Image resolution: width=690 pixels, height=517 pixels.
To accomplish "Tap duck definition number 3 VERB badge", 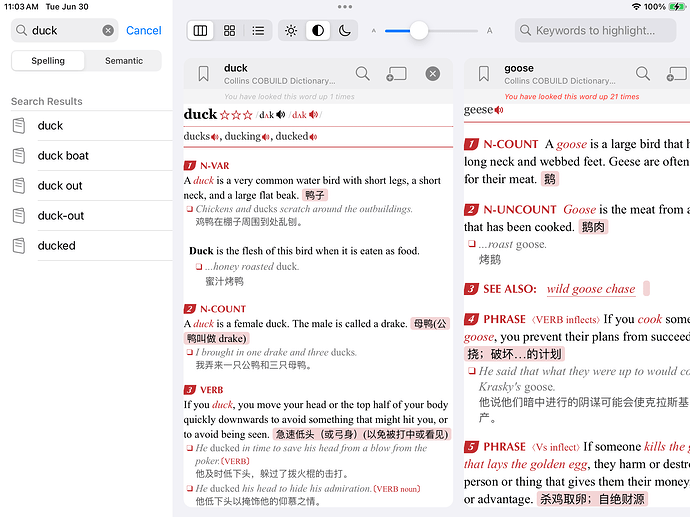I will [x=190, y=390].
